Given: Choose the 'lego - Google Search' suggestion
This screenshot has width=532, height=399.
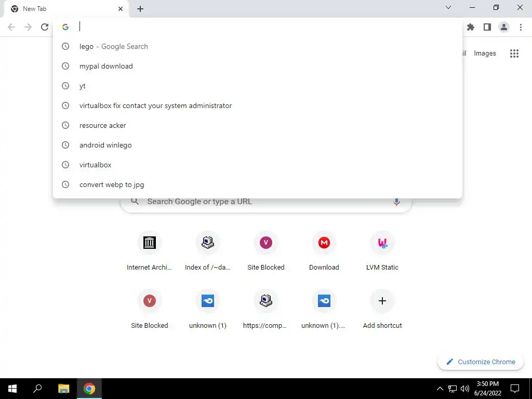Looking at the screenshot, I should point(258,46).
